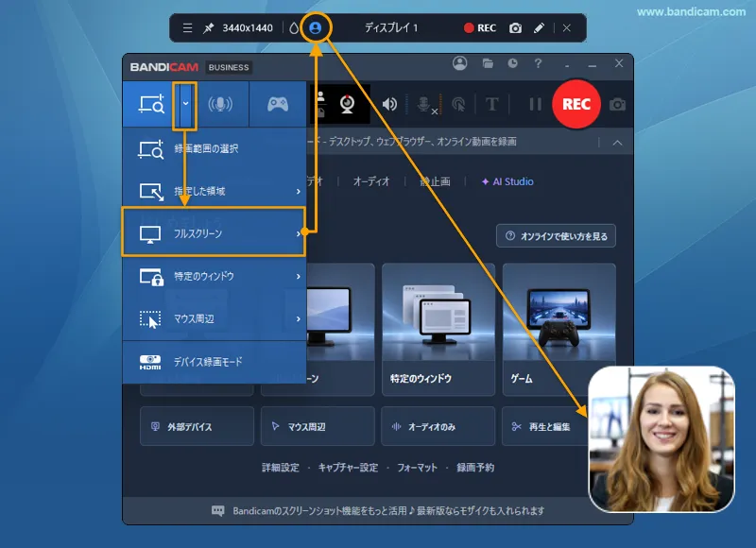Click the 再生と編集 button
The image size is (756, 548).
pos(545,426)
